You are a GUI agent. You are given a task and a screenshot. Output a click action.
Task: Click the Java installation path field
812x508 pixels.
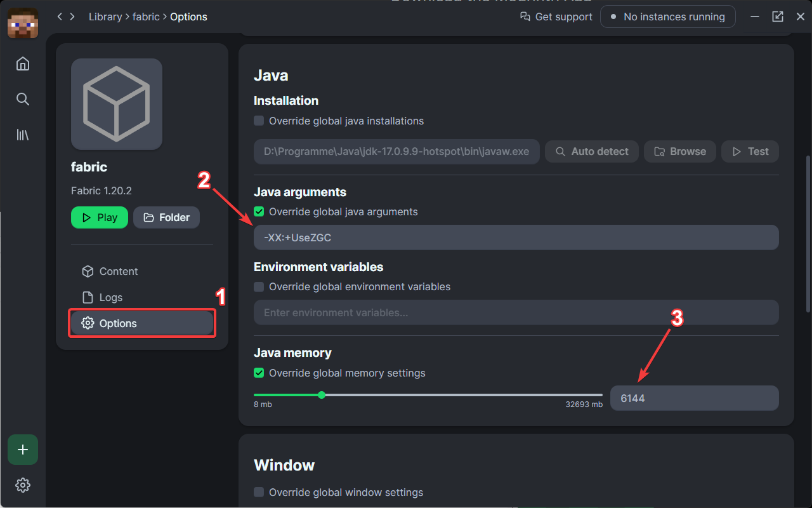[396, 152]
